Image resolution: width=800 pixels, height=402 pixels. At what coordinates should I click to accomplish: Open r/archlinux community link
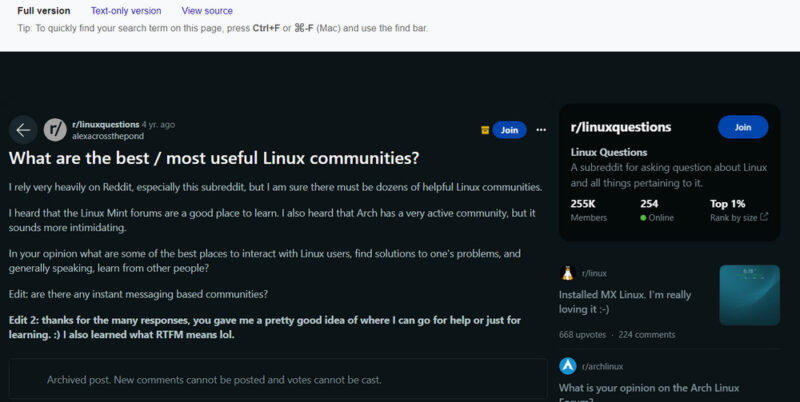(x=603, y=366)
